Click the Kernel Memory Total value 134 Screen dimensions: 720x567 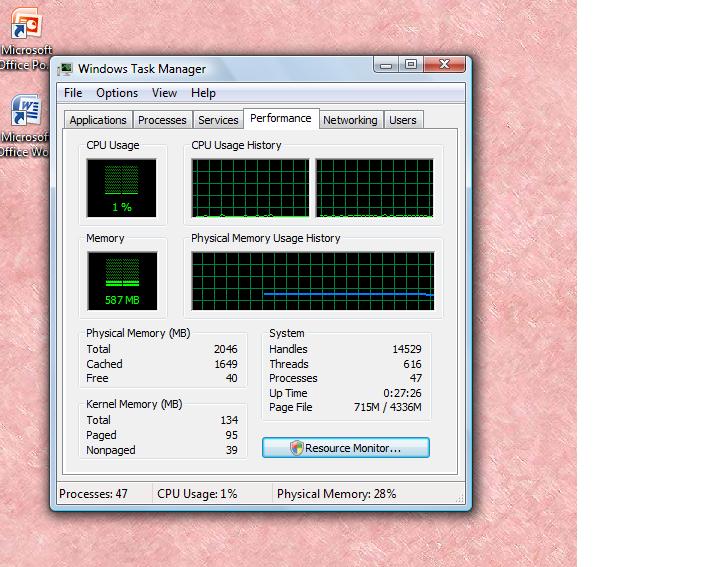[x=229, y=420]
